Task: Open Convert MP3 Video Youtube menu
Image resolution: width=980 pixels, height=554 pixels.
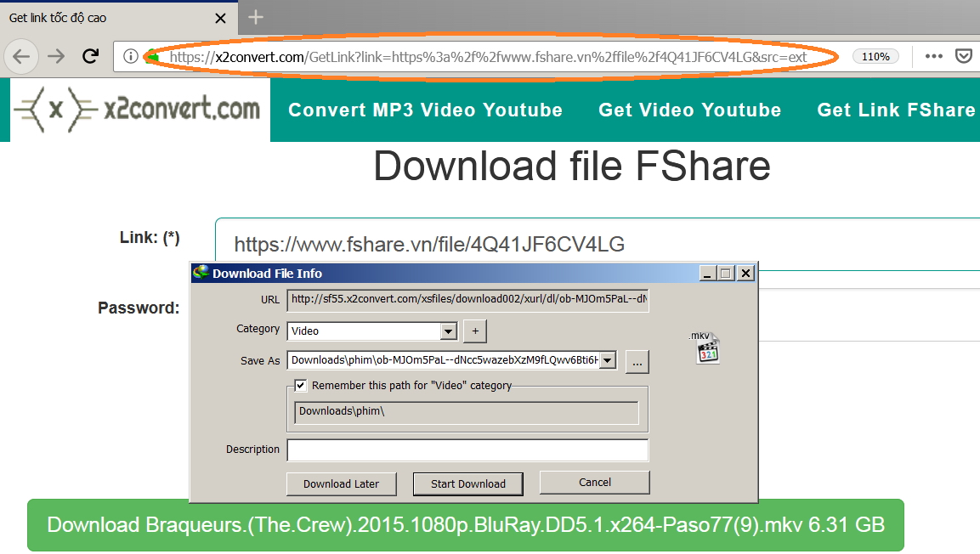Action: click(x=425, y=110)
